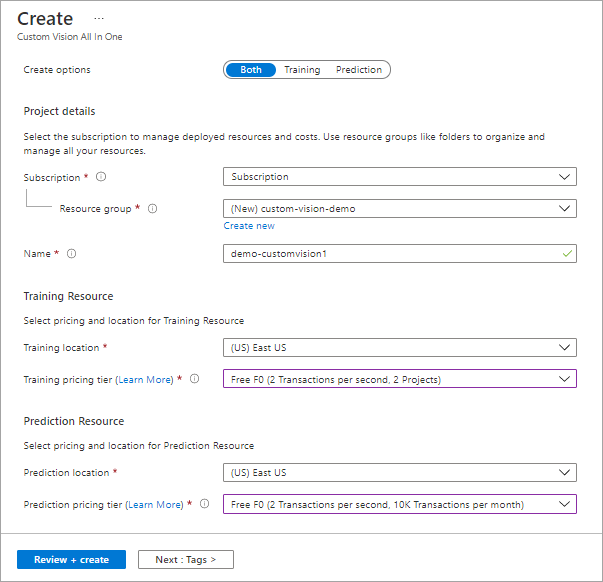This screenshot has width=603, height=582.
Task: Select the Training create option
Action: tap(302, 70)
